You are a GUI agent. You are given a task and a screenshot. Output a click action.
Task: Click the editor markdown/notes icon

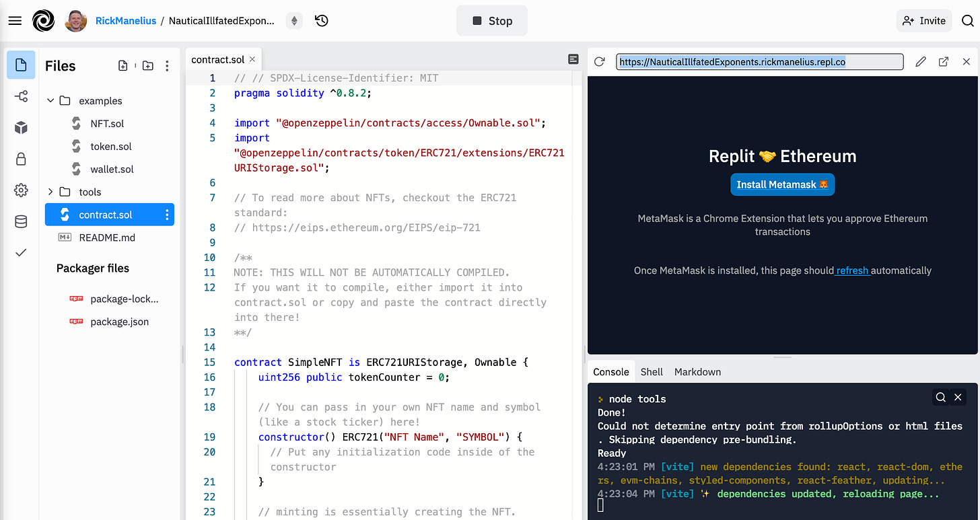[x=573, y=59]
